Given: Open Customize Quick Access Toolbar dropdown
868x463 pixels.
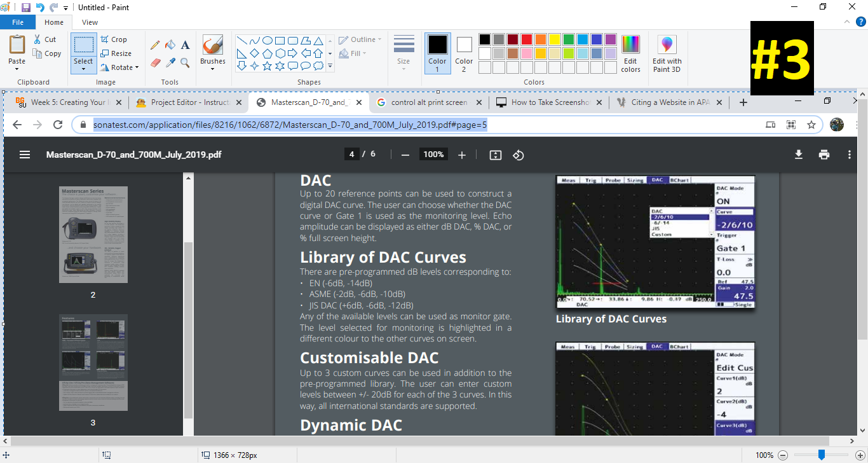Looking at the screenshot, I should click(66, 8).
